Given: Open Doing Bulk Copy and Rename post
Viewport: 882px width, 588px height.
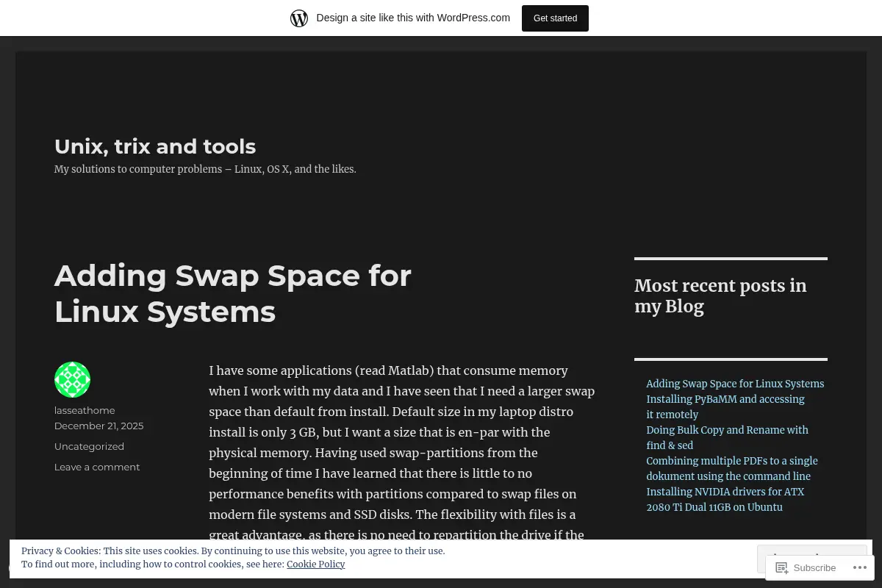Looking at the screenshot, I should [727, 437].
